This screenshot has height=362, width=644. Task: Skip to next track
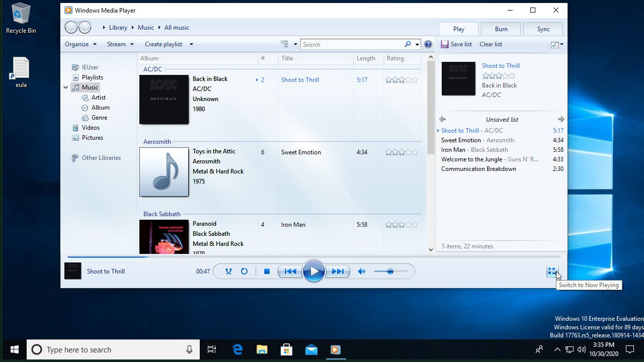337,271
